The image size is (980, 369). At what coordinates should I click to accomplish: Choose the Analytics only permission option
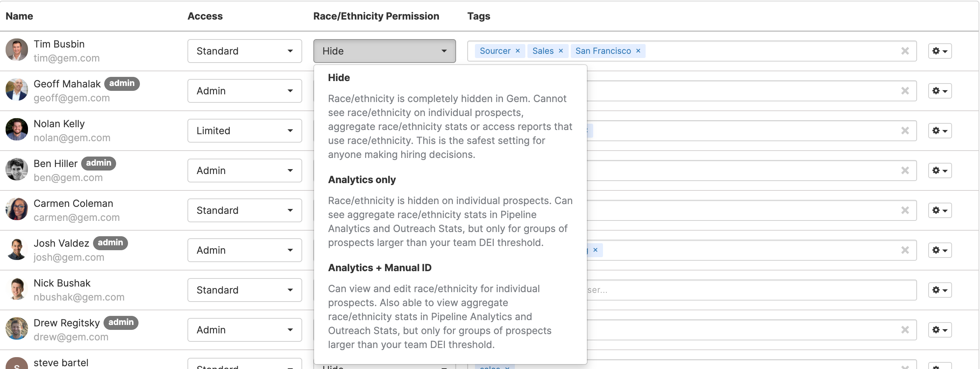click(450, 211)
